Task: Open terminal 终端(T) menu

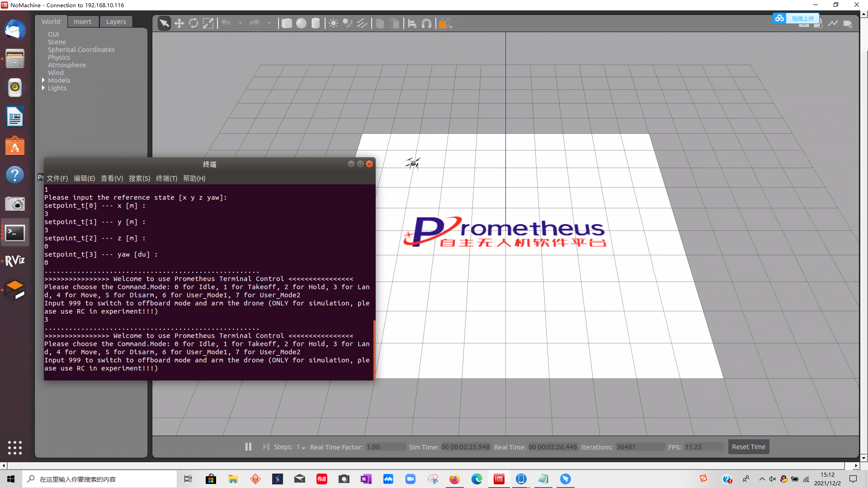Action: [x=166, y=178]
